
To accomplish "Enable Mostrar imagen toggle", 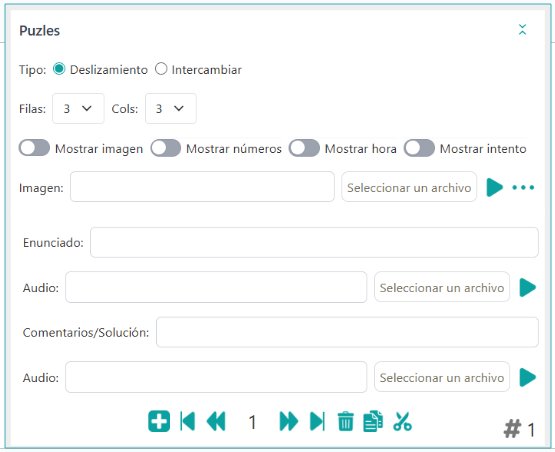I will 34,148.
